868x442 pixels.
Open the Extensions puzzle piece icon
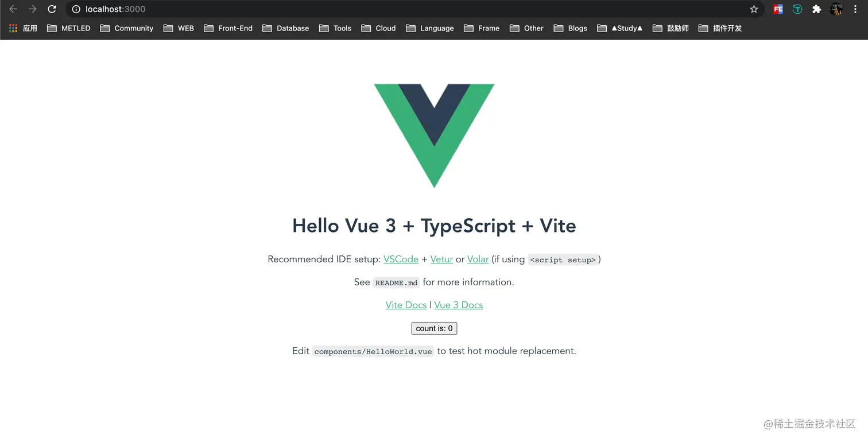[816, 9]
